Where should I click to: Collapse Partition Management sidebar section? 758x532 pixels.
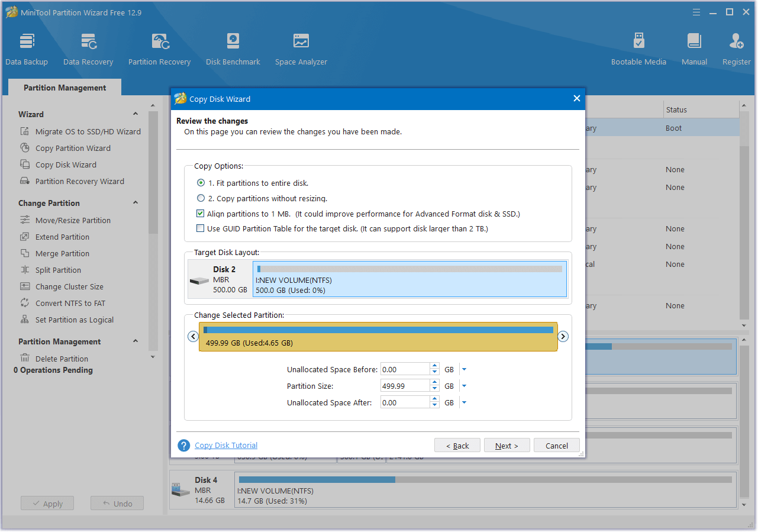coord(136,341)
